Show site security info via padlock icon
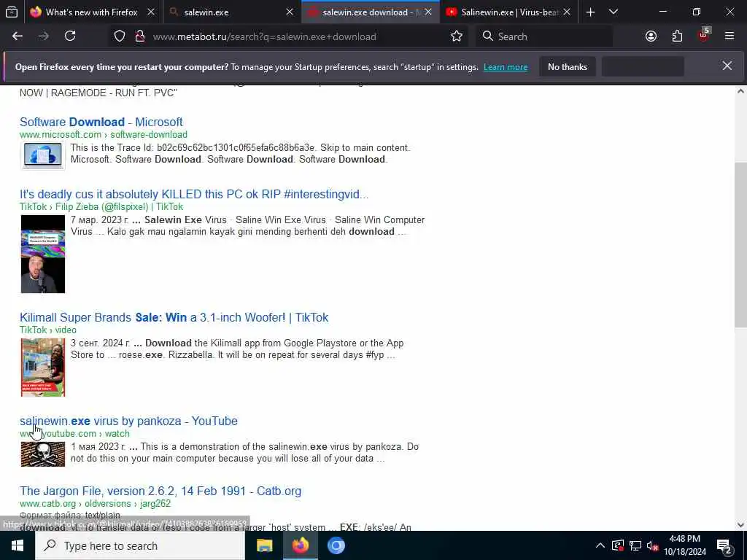747x560 pixels. [x=139, y=36]
